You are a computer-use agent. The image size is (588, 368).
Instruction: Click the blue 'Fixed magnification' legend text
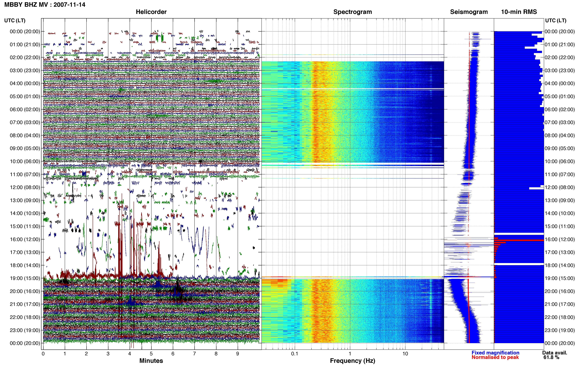(x=495, y=353)
